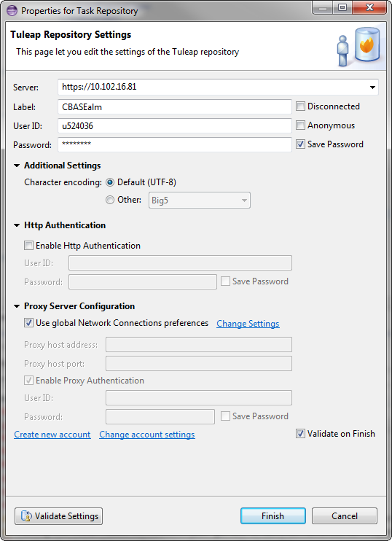392x541 pixels.
Task: Click into the Label text field
Action: 175,107
